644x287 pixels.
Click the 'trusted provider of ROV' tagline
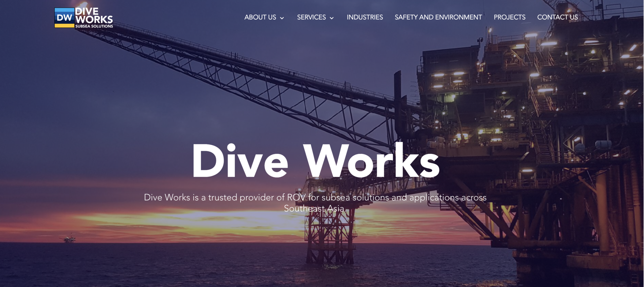click(x=315, y=203)
